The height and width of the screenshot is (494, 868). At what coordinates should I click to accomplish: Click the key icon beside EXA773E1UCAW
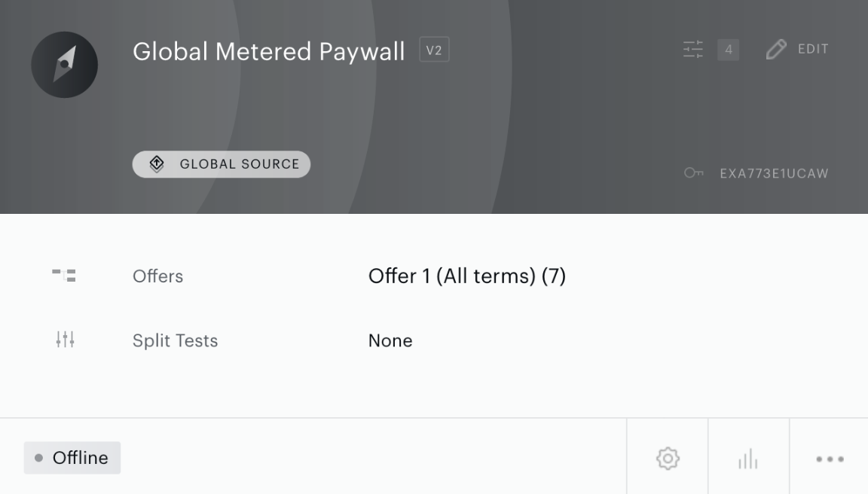click(x=694, y=173)
